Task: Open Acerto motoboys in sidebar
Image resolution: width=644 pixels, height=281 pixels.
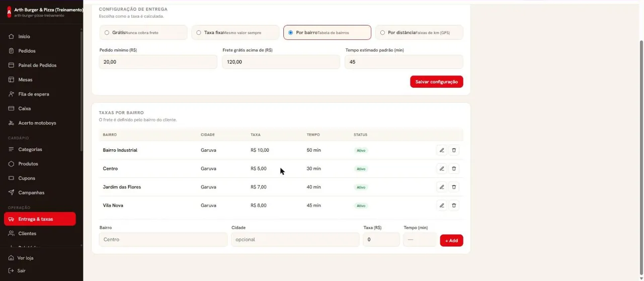Action: (x=40, y=123)
